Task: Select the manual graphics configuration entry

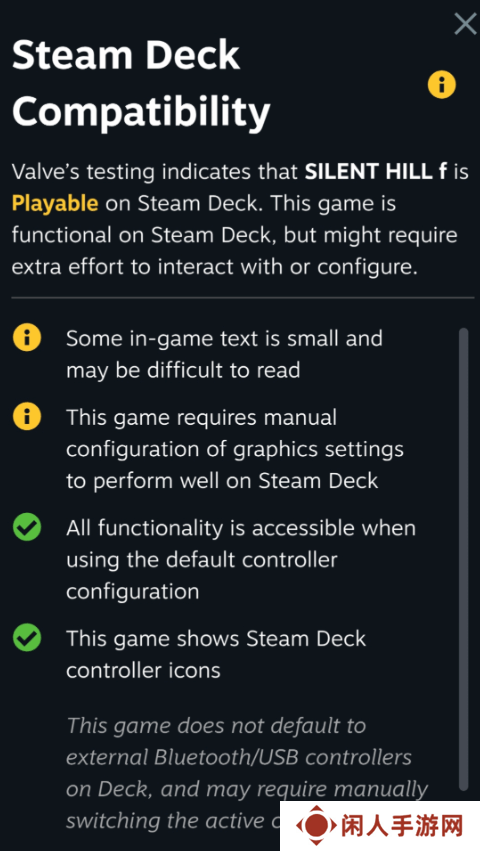Action: tap(235, 449)
